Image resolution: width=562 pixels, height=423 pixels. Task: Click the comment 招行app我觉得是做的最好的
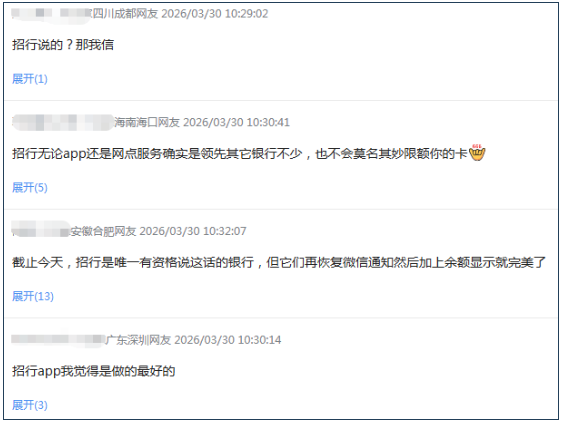94,371
